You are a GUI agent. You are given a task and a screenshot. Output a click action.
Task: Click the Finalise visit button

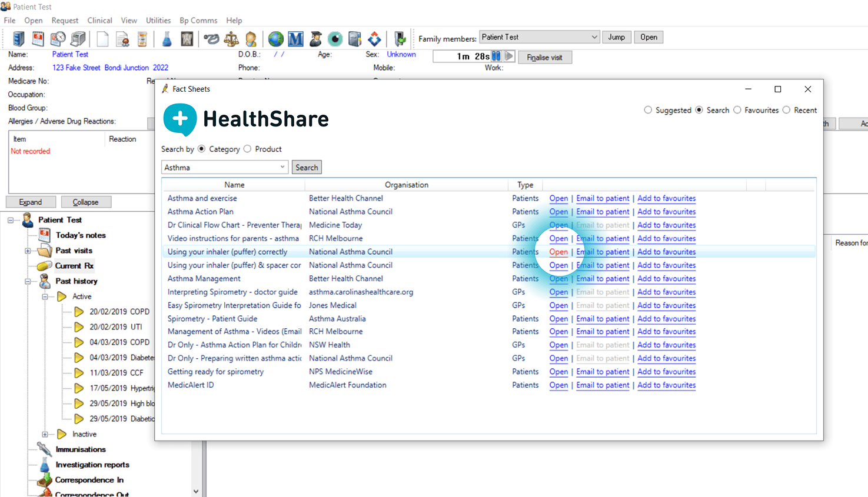(544, 57)
